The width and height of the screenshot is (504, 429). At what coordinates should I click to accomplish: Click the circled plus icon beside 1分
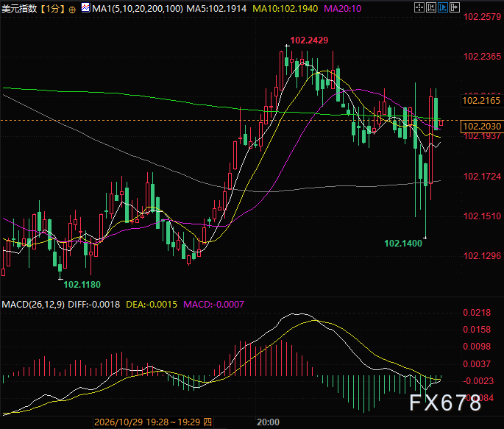tap(72, 10)
